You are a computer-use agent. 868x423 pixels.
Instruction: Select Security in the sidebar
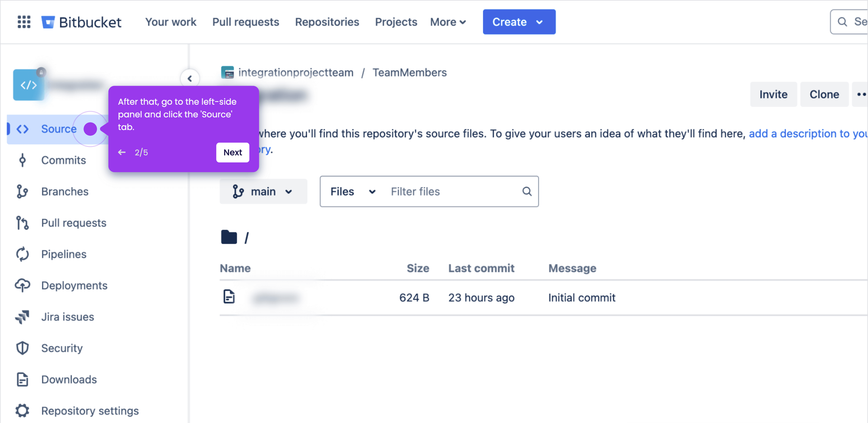click(62, 348)
